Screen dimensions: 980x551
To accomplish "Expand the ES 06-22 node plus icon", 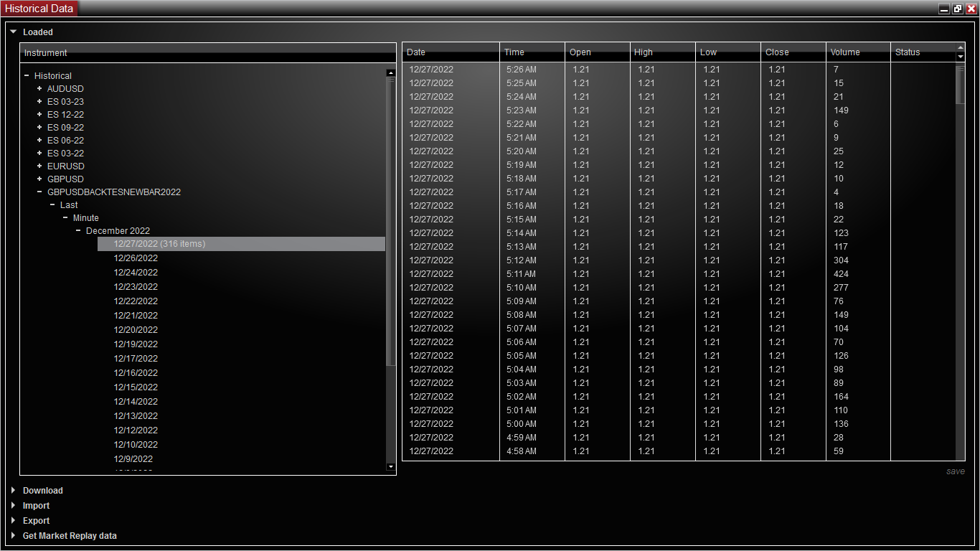I will 40,140.
